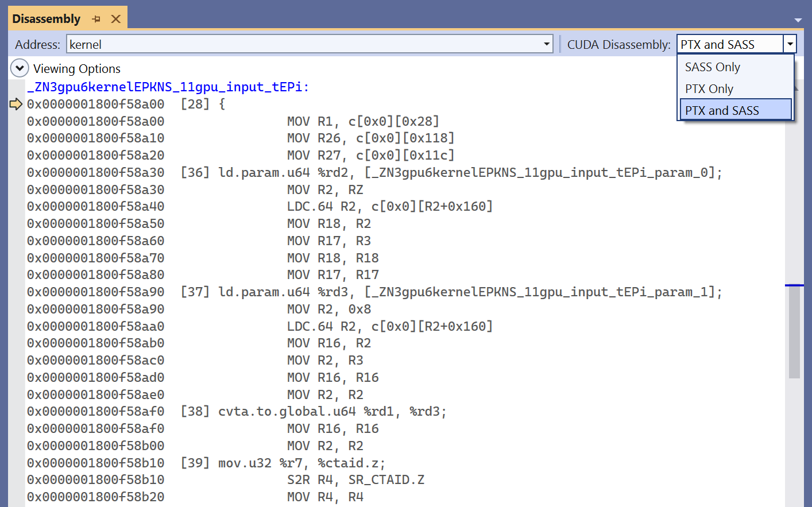Pin the Disassembly window
Viewport: 812px width, 507px height.
coord(96,19)
